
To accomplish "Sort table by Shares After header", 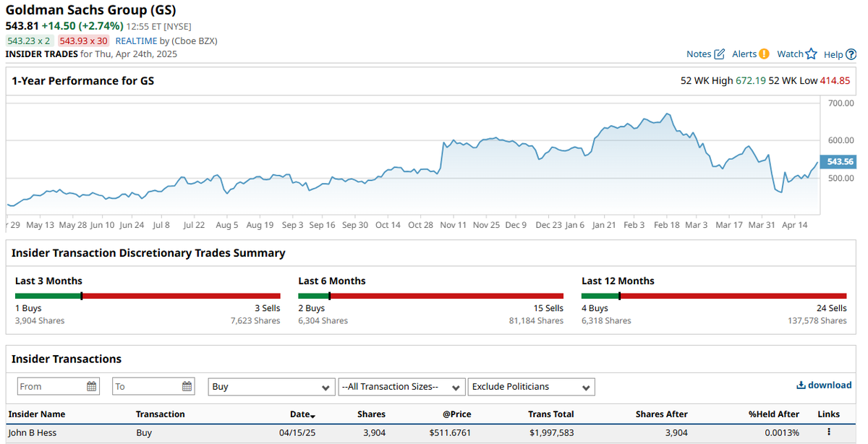I will click(x=662, y=414).
